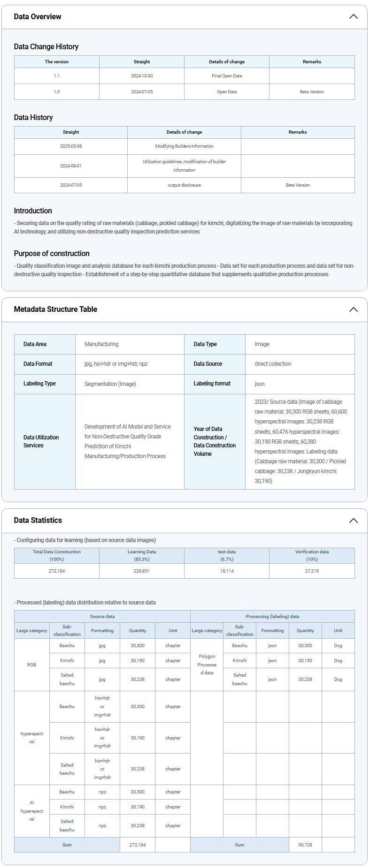Click the 2025-05-08 history date
The width and height of the screenshot is (370, 868).
pos(71,146)
